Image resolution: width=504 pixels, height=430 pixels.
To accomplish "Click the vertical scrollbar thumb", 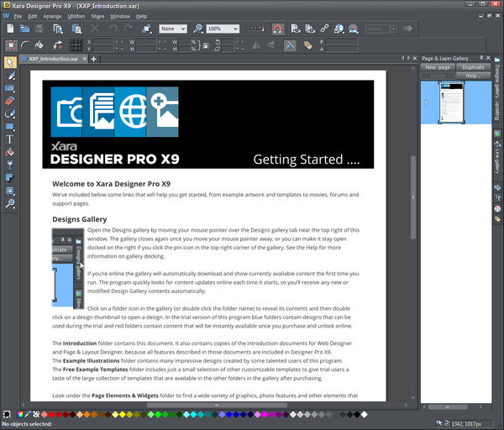I will point(413,197).
